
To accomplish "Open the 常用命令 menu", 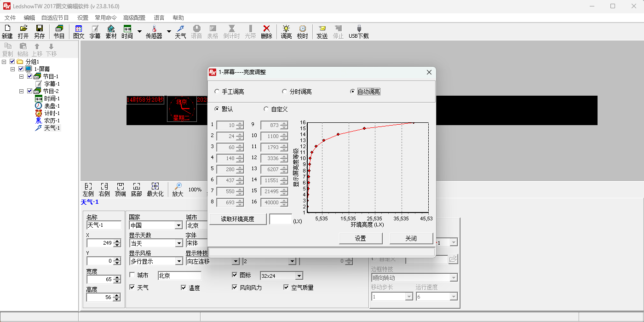I will (106, 17).
